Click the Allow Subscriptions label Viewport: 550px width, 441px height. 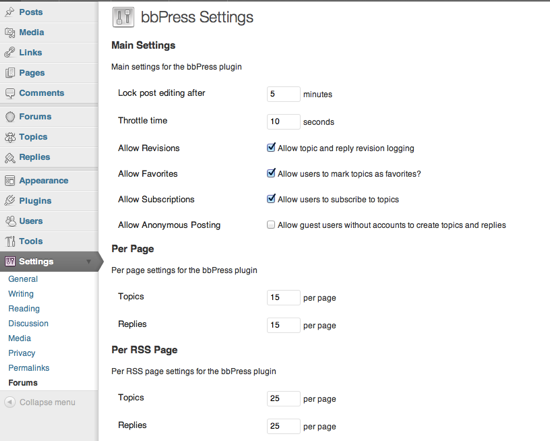pos(156,199)
